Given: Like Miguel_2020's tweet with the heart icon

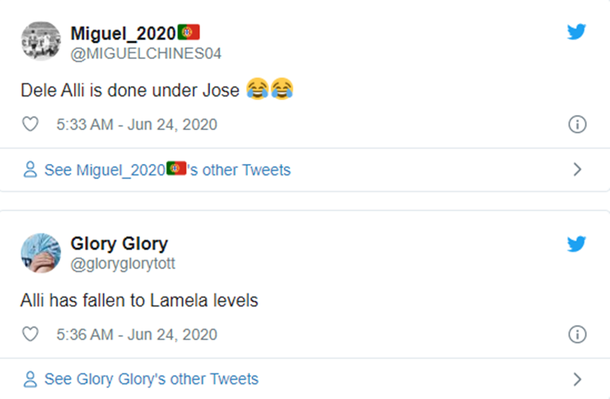Looking at the screenshot, I should point(30,124).
